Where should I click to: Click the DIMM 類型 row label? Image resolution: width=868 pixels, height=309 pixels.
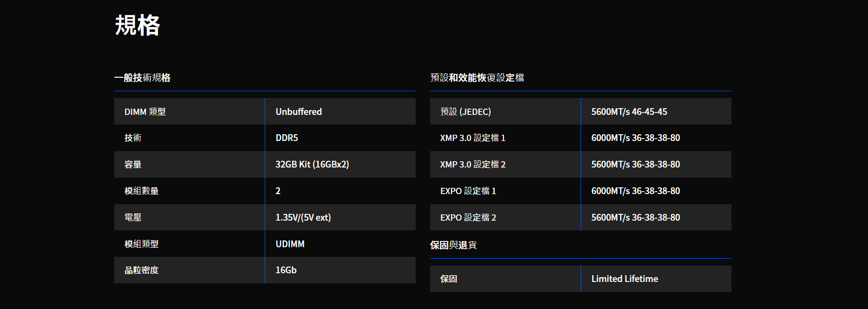point(145,112)
